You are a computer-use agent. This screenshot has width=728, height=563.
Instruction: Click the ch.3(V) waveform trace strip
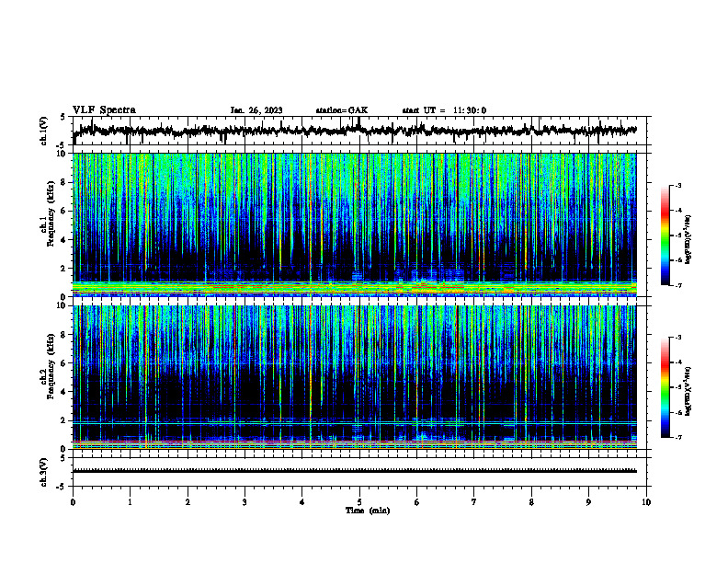tap(359, 472)
